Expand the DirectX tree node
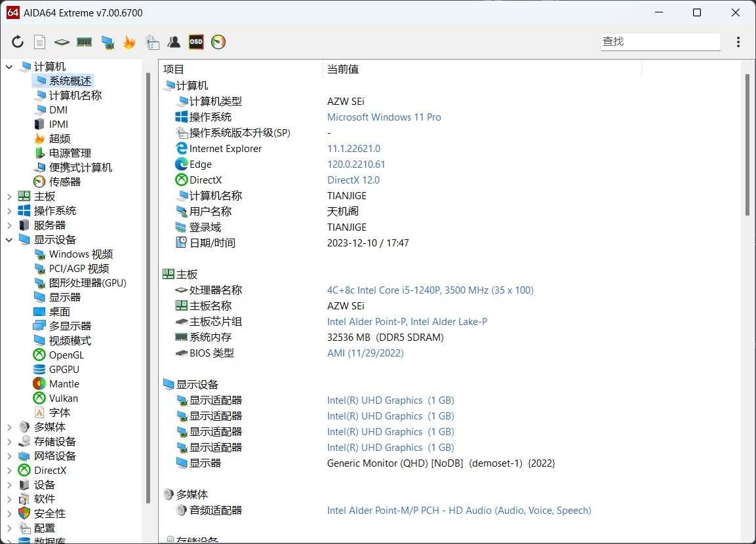Screen dimensions: 756x544 click(x=9, y=471)
